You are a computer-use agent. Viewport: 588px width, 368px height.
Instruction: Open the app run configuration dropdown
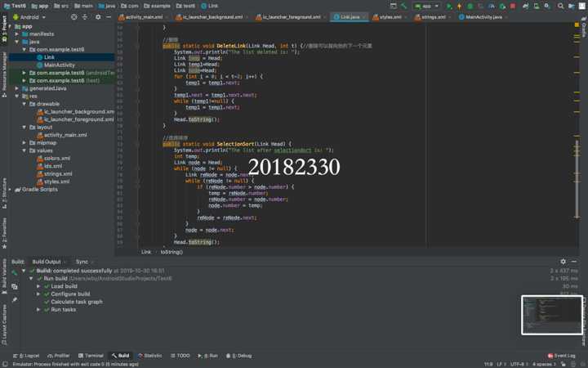tap(426, 6)
